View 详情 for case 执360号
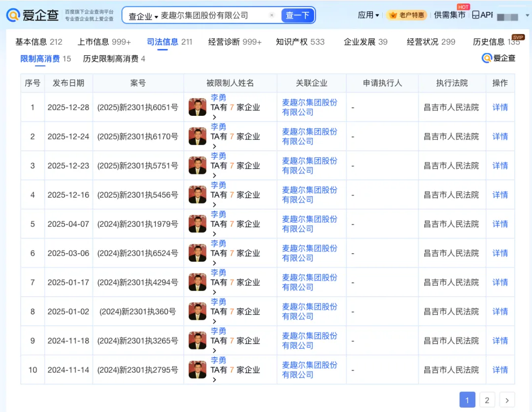Image resolution: width=532 pixels, height=412 pixels. click(500, 311)
